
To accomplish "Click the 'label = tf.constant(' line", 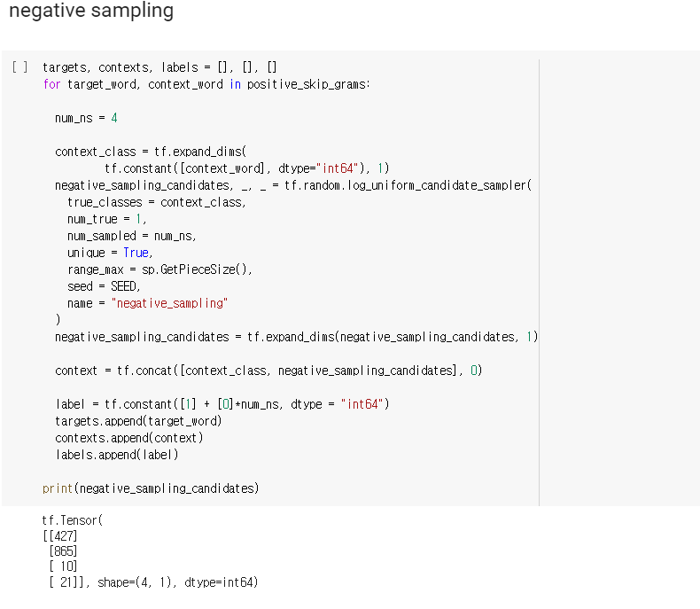I will [222, 404].
